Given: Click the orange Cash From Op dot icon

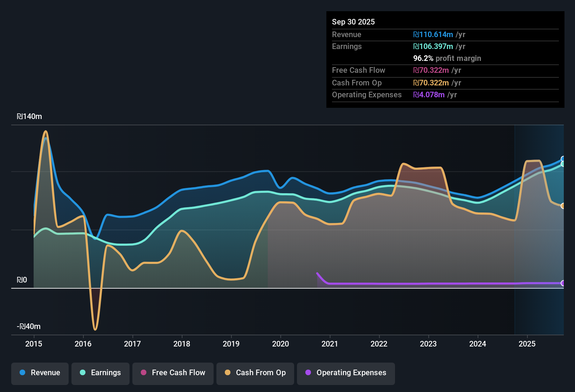Looking at the screenshot, I should (x=228, y=373).
